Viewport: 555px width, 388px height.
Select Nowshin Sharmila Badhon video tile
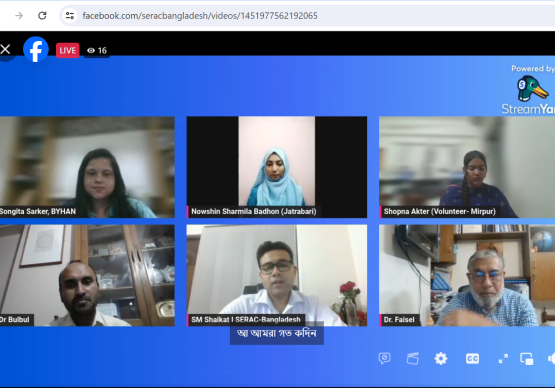pyautogui.click(x=277, y=167)
